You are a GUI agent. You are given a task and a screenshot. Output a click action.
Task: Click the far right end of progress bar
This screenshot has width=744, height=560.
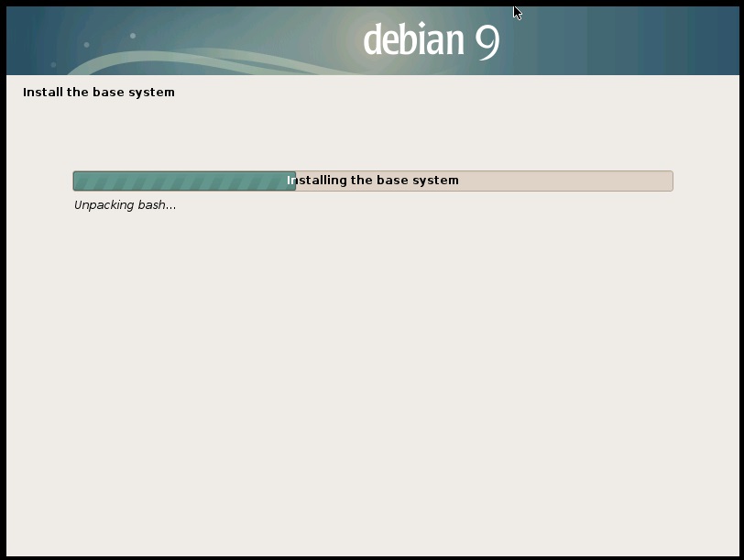pos(670,181)
